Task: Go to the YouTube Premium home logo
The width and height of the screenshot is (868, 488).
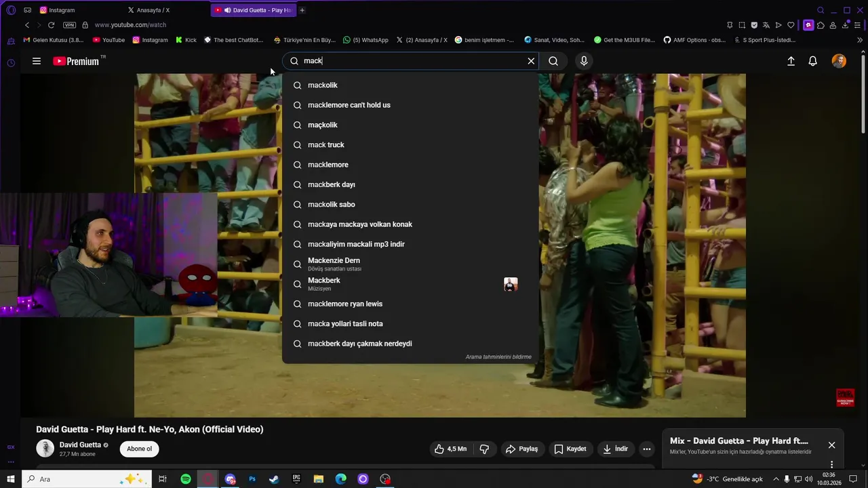Action: click(77, 61)
